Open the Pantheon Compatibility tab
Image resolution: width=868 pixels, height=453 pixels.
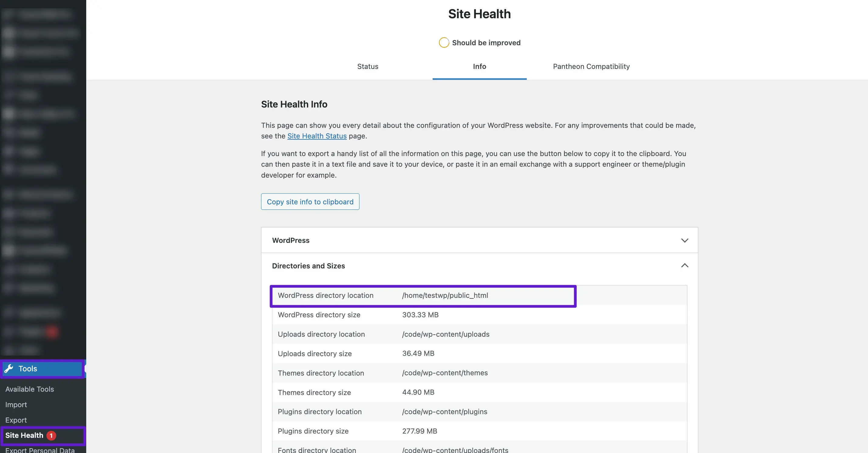pyautogui.click(x=591, y=66)
